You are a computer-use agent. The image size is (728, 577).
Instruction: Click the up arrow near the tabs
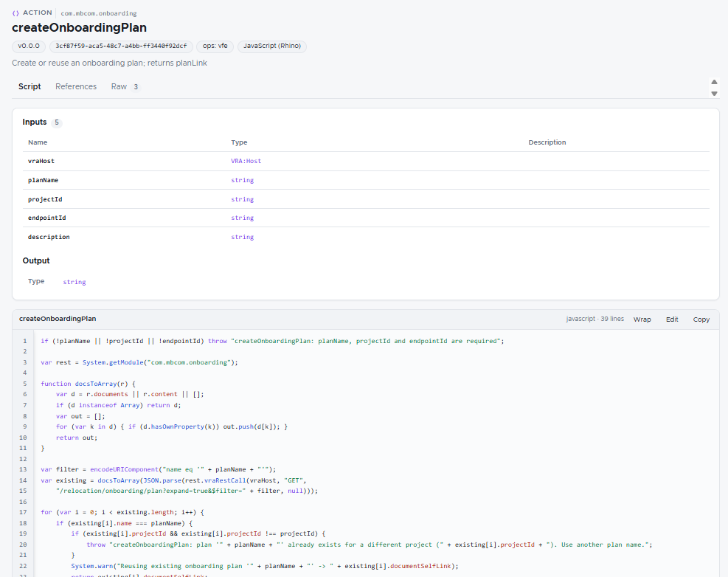pos(714,82)
